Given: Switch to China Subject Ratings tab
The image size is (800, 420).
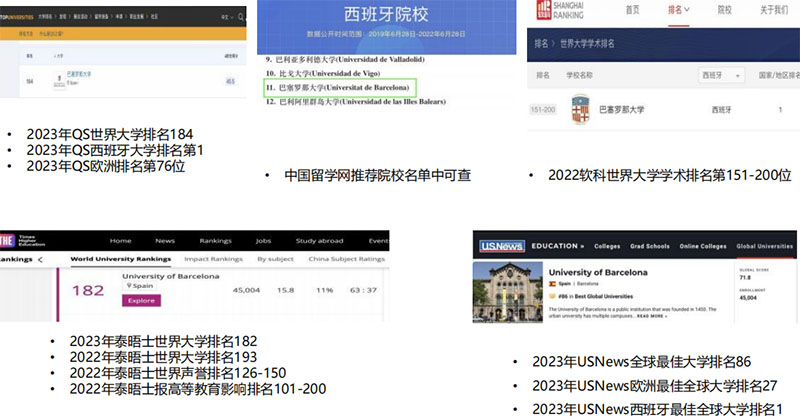Looking at the screenshot, I should 346,259.
